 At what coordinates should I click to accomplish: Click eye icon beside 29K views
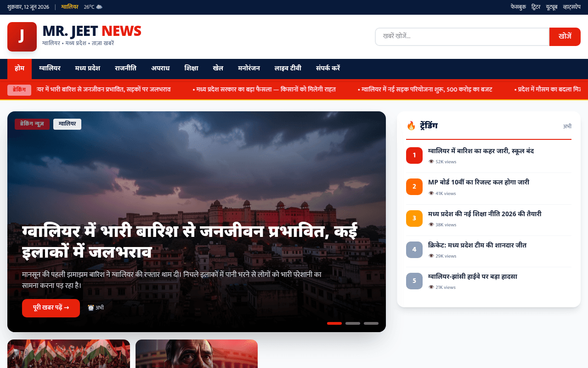[x=431, y=256]
